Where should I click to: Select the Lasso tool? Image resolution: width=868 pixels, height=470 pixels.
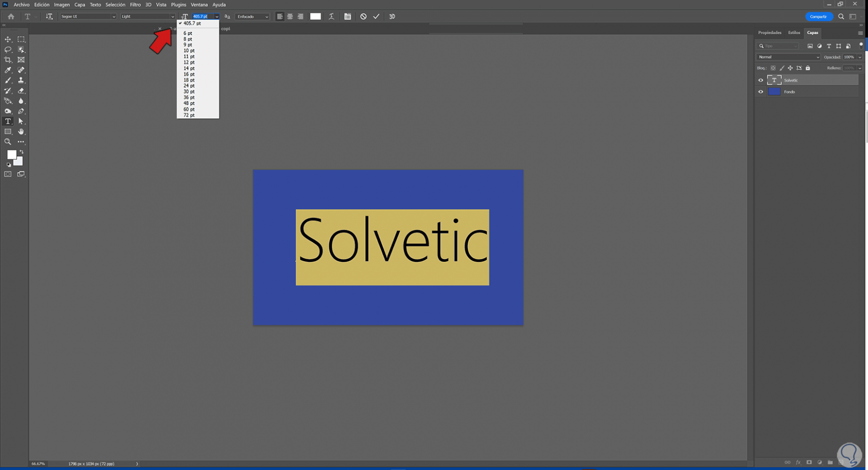coord(8,49)
